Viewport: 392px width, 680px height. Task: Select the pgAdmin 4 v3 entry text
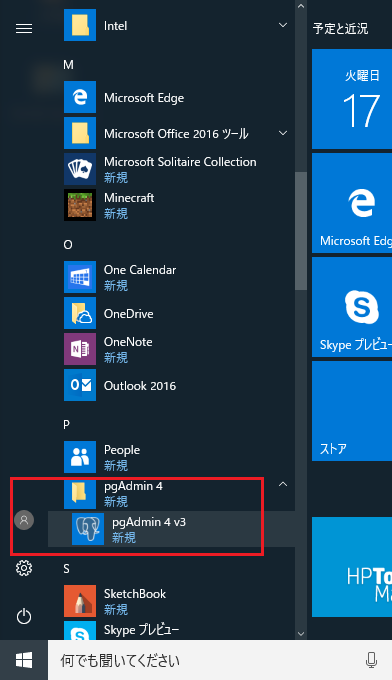coord(149,522)
